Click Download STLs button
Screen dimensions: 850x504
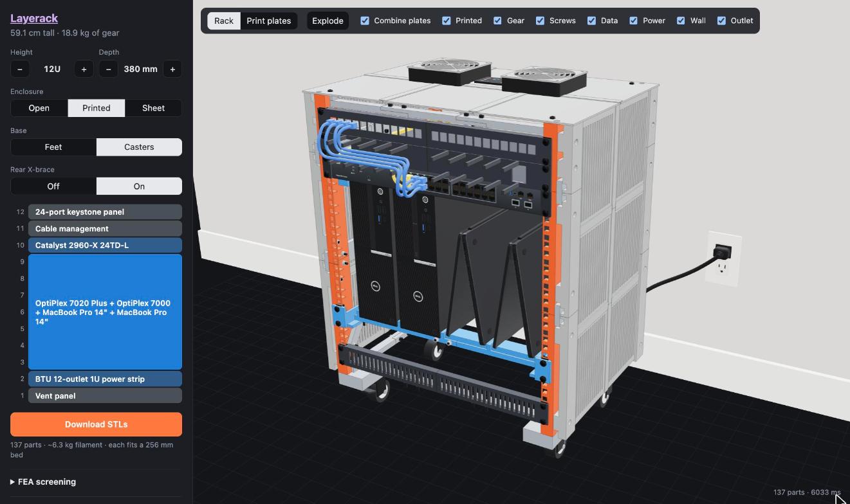[x=96, y=424]
